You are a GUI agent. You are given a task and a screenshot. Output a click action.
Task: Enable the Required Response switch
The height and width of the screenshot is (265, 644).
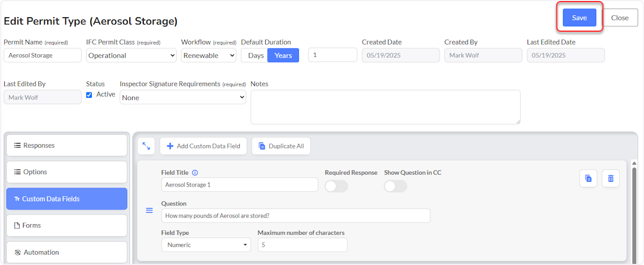click(x=336, y=186)
